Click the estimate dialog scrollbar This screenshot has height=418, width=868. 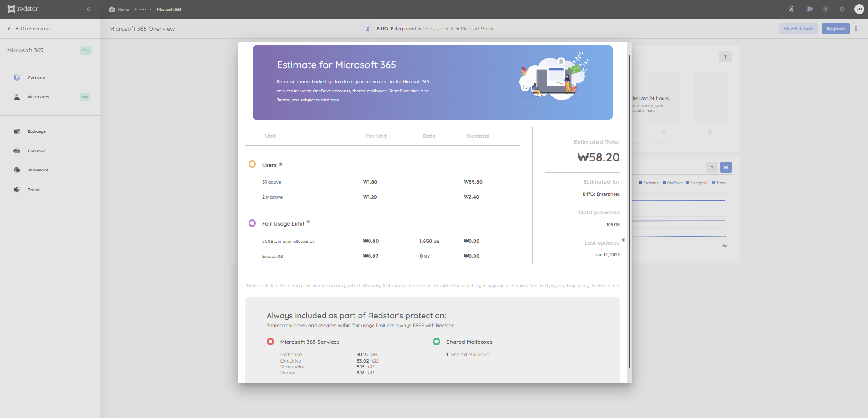[x=629, y=212]
